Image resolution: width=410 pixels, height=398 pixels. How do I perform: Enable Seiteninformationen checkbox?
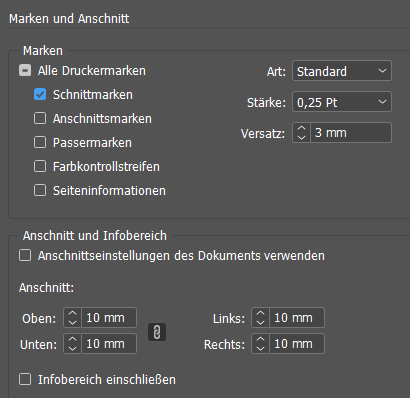(x=40, y=191)
